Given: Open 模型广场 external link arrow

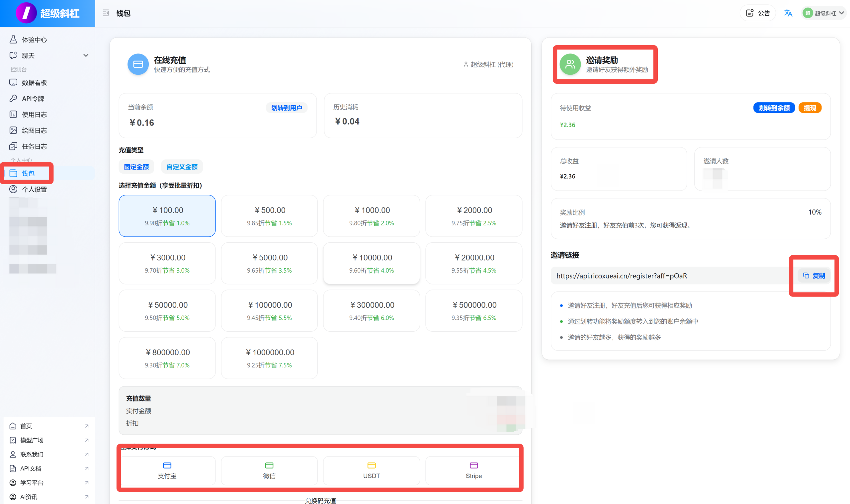Looking at the screenshot, I should (87, 440).
